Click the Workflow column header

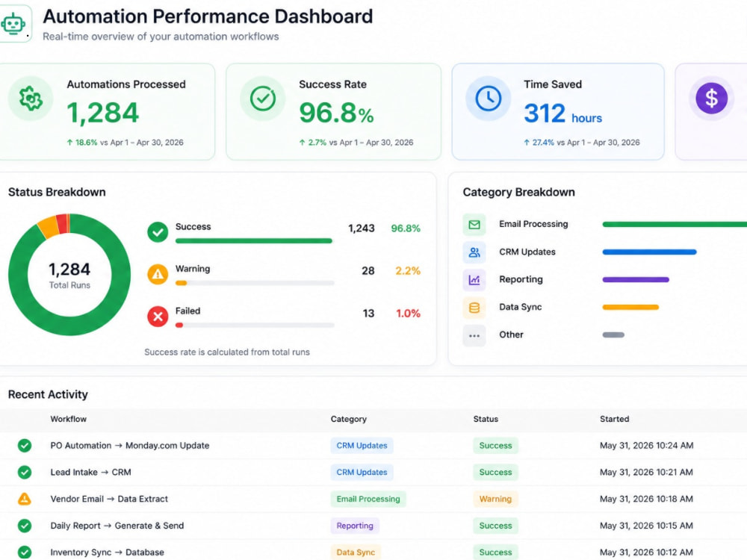(x=69, y=419)
